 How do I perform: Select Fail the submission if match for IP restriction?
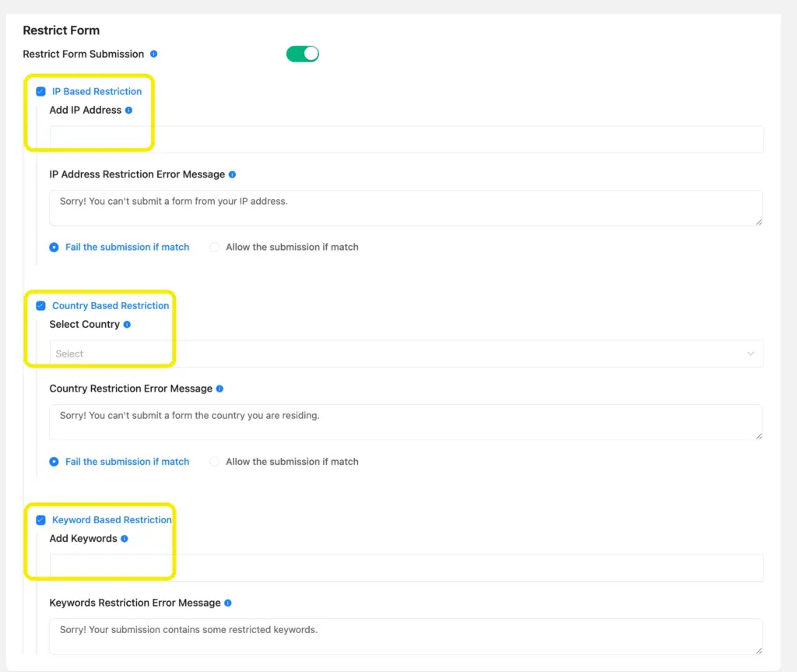[x=54, y=247]
